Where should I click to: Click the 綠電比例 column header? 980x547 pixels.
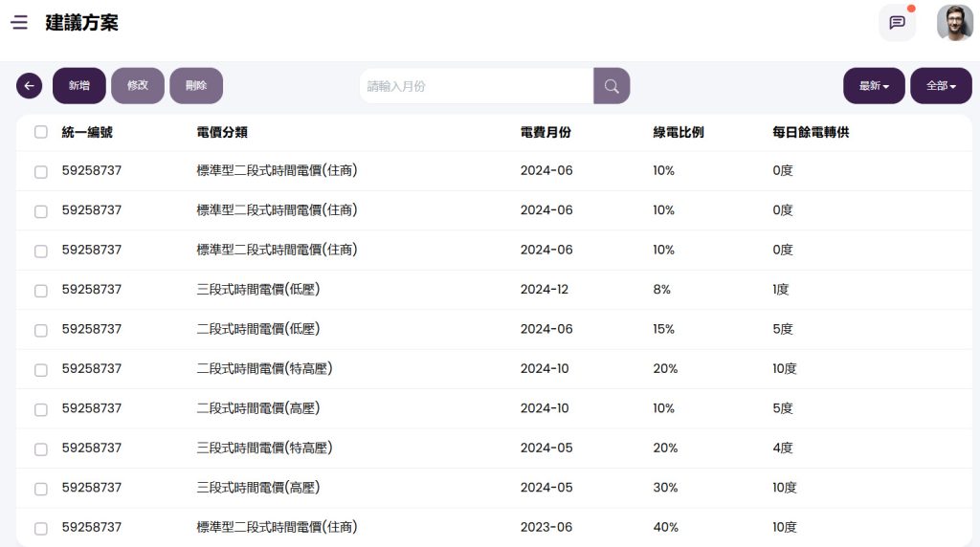click(x=679, y=133)
